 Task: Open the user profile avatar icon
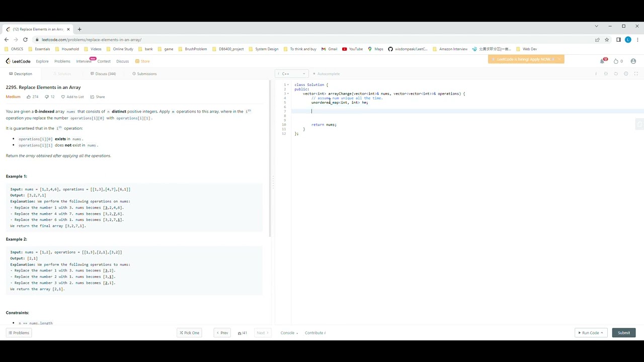pos(633,61)
